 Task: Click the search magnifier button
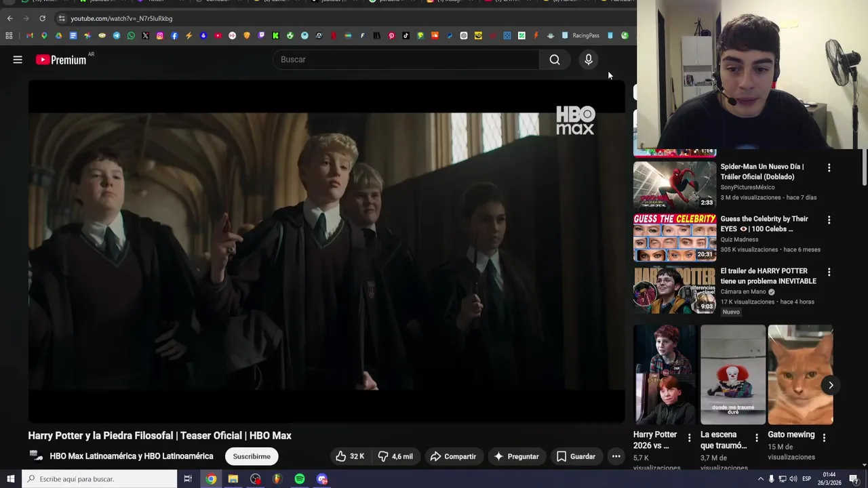pos(555,60)
